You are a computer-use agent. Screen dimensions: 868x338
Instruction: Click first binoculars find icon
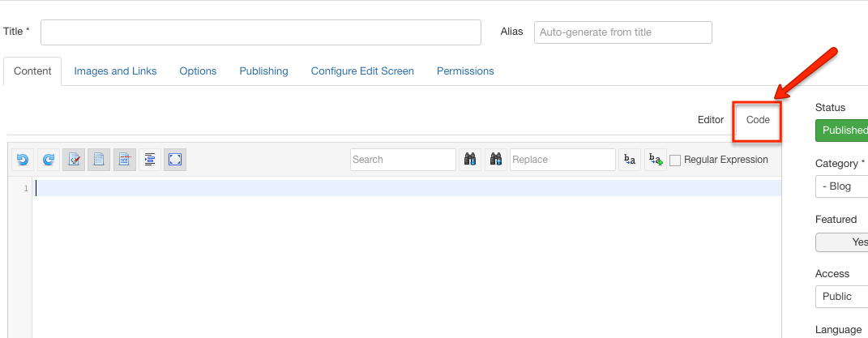pyautogui.click(x=470, y=160)
